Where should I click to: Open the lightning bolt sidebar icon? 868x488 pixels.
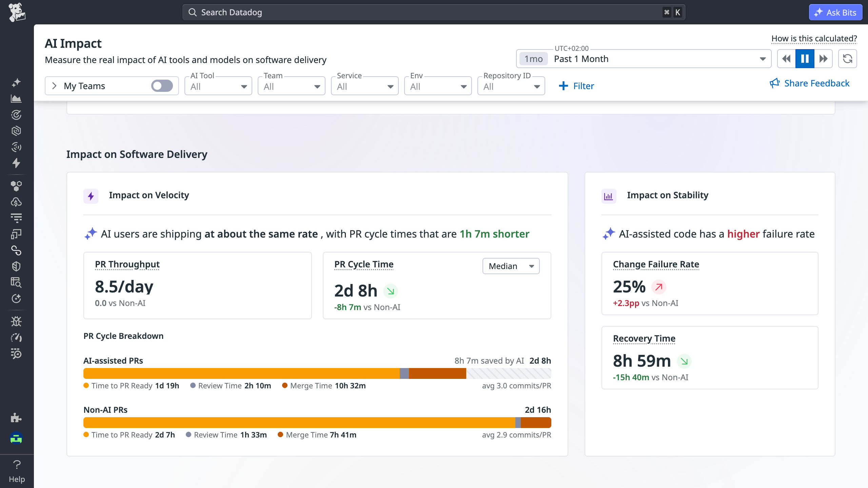pos(16,163)
